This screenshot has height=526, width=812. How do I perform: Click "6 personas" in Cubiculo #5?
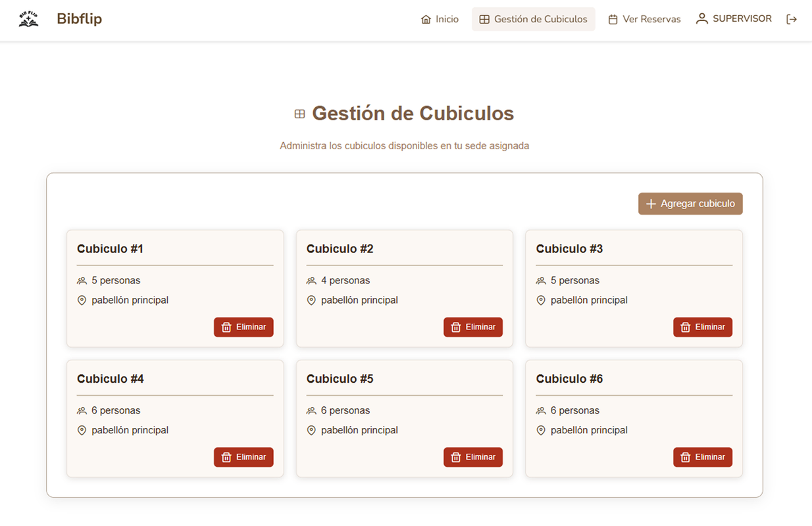coord(345,411)
